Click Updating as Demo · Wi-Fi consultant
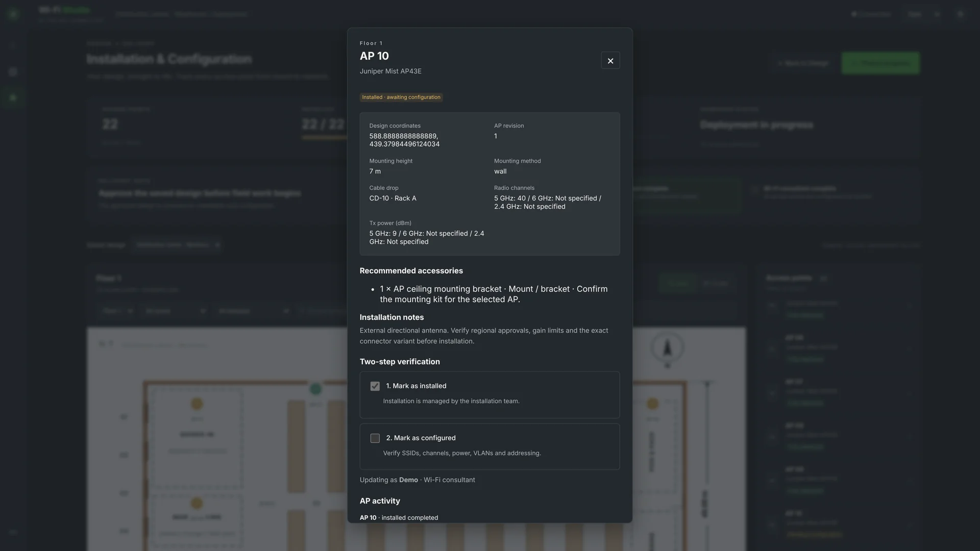This screenshot has height=551, width=980. click(417, 480)
